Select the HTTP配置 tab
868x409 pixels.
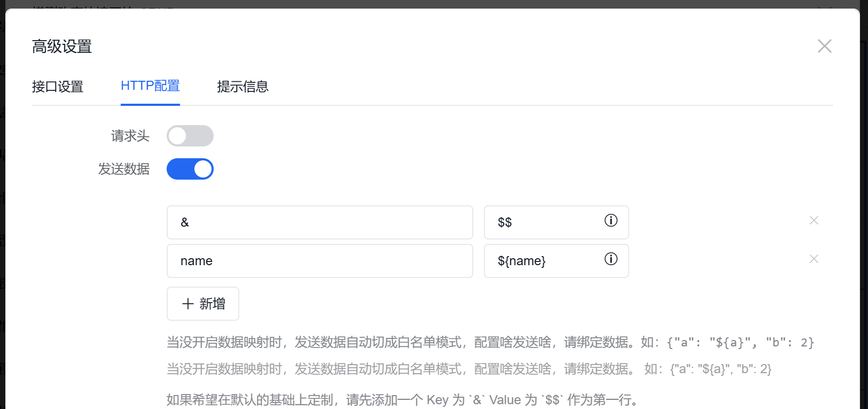(x=150, y=86)
